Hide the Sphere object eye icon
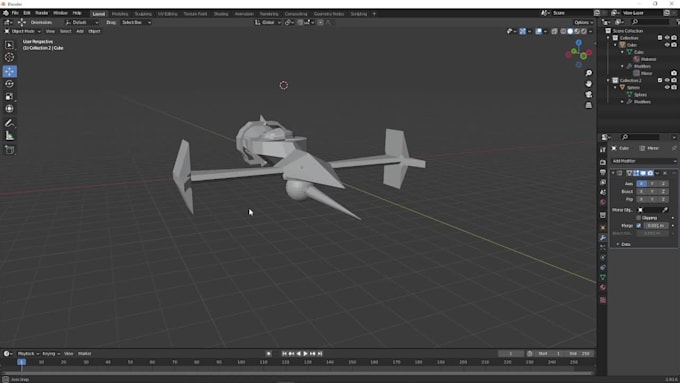The width and height of the screenshot is (680, 383). (x=667, y=87)
